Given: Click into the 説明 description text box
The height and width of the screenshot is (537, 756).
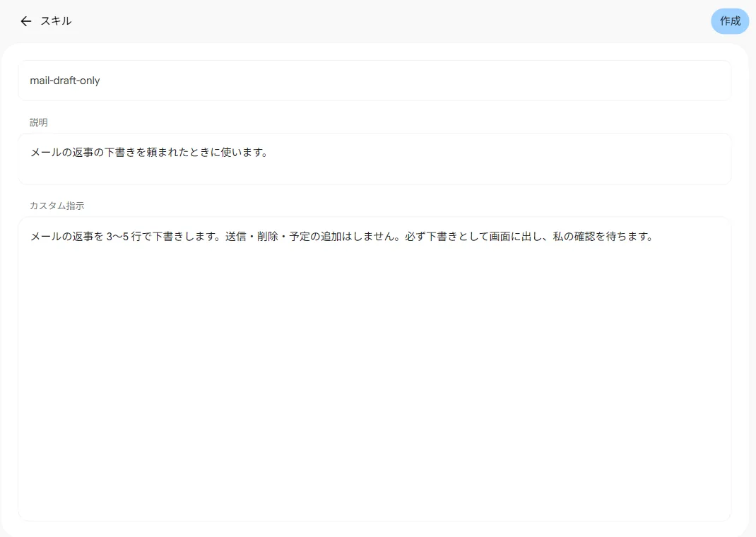Looking at the screenshot, I should 374,158.
